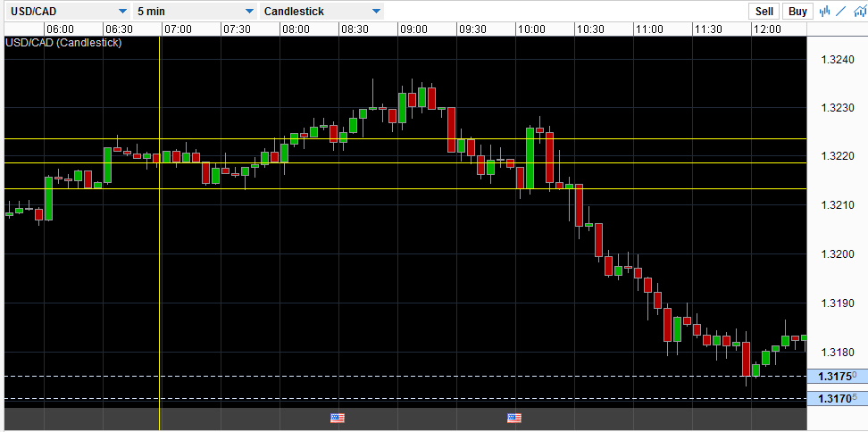
Task: Click the Sell button
Action: (x=764, y=11)
